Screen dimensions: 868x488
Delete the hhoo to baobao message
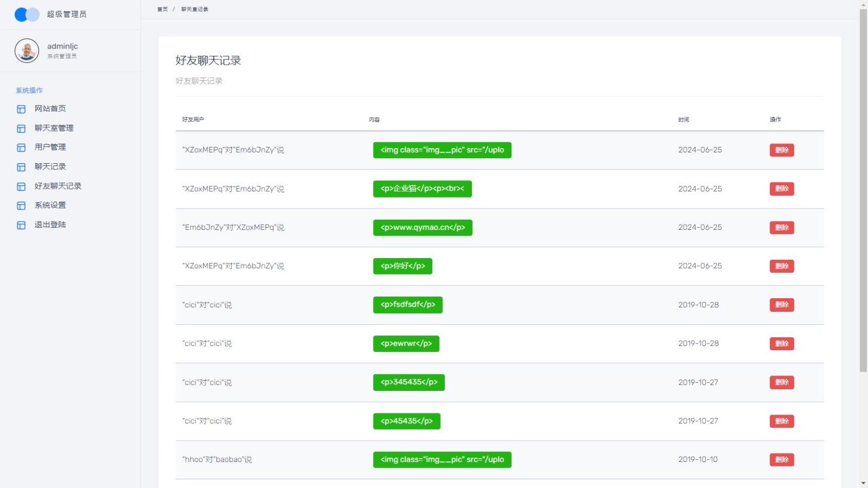(x=782, y=460)
